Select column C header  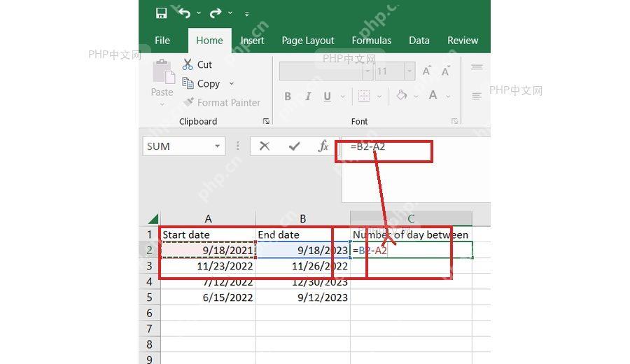(411, 218)
